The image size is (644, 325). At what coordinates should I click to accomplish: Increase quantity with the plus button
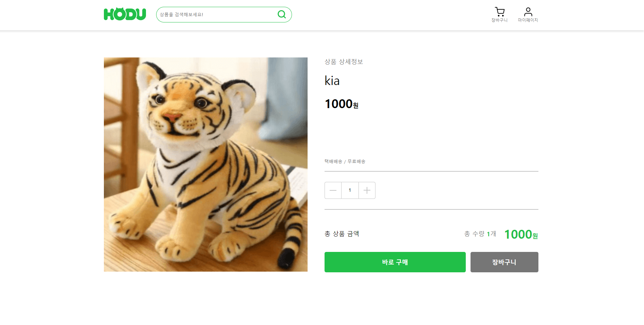367,190
